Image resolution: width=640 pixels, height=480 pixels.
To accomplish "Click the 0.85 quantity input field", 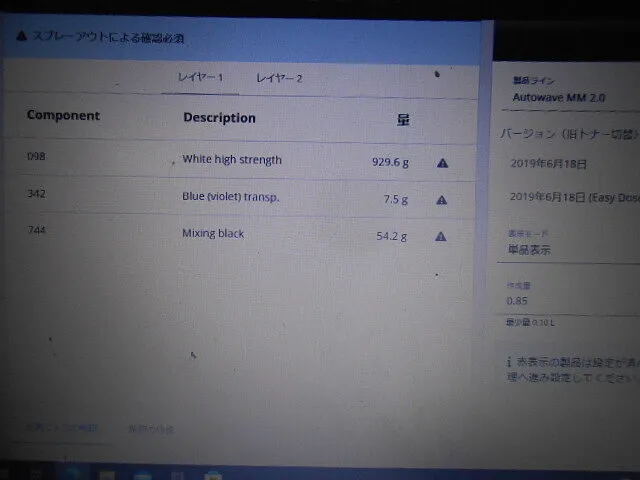I will tap(565, 300).
